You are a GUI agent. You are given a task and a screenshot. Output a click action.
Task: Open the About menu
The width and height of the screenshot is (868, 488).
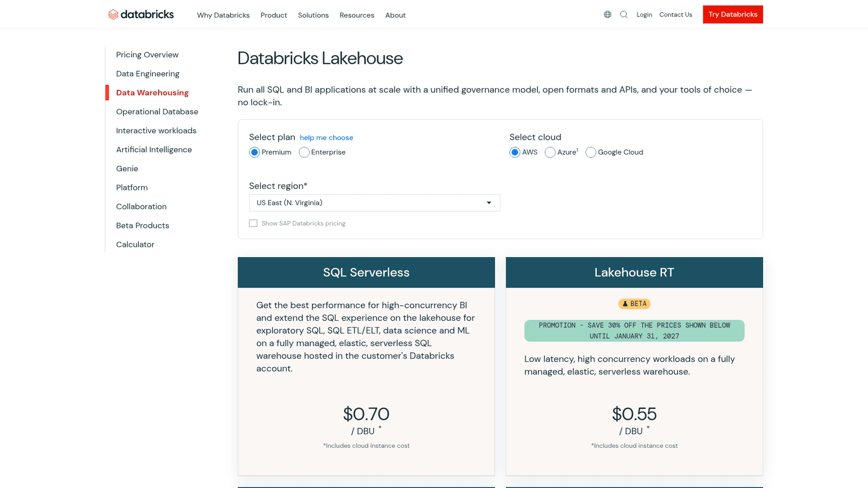pos(395,15)
